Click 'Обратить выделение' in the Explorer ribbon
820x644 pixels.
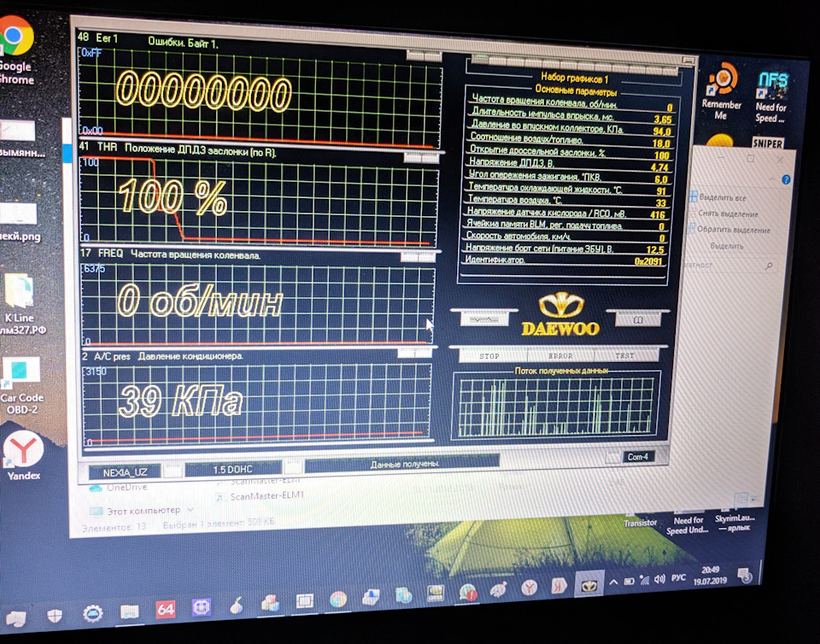point(729,229)
